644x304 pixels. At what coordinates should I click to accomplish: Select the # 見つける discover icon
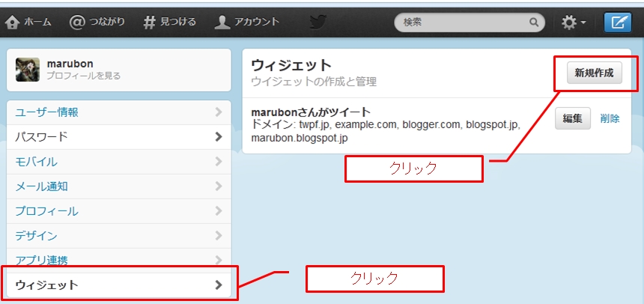coord(150,22)
